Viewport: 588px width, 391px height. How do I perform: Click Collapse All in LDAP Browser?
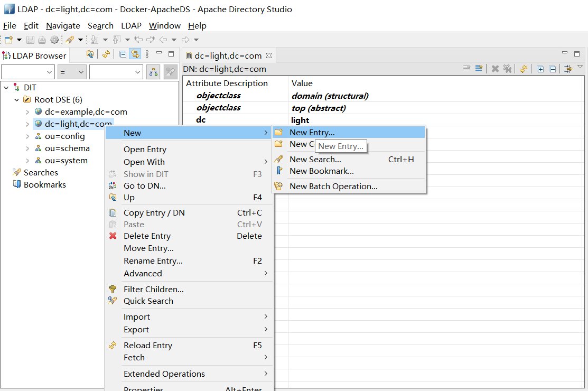(x=123, y=54)
